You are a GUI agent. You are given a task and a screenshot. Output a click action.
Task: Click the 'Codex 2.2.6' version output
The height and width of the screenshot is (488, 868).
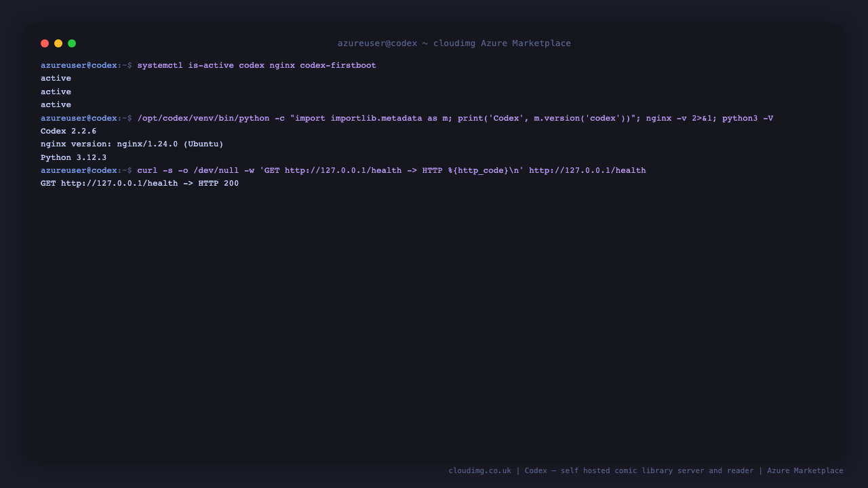[x=68, y=131]
